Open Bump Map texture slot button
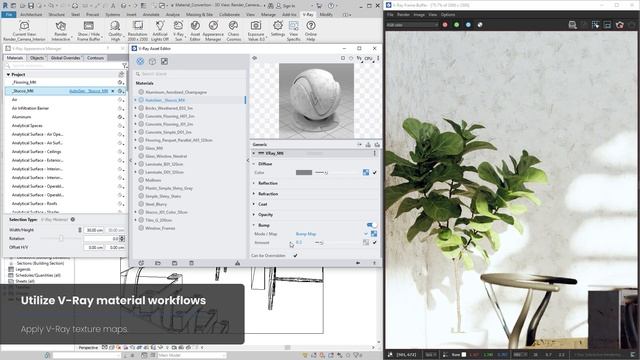The width and height of the screenshot is (640, 360). pyautogui.click(x=374, y=234)
